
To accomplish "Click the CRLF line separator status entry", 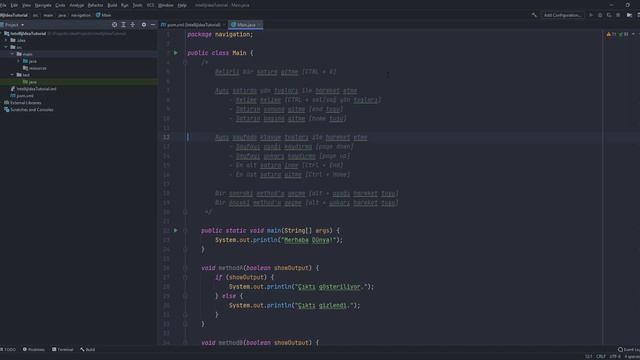I will click(x=601, y=357).
